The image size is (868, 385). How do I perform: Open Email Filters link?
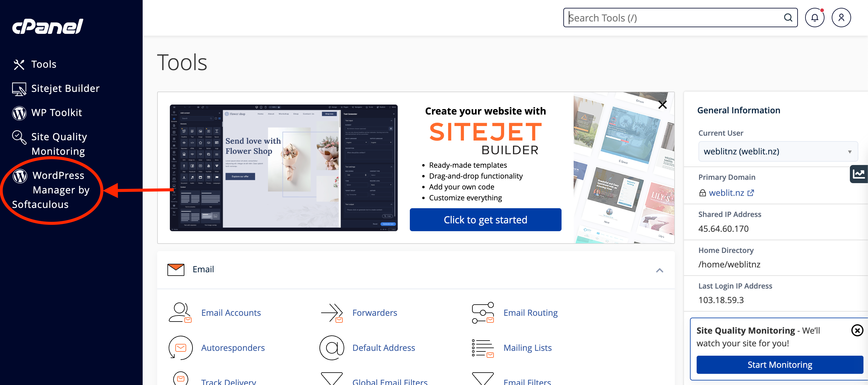coord(527,381)
